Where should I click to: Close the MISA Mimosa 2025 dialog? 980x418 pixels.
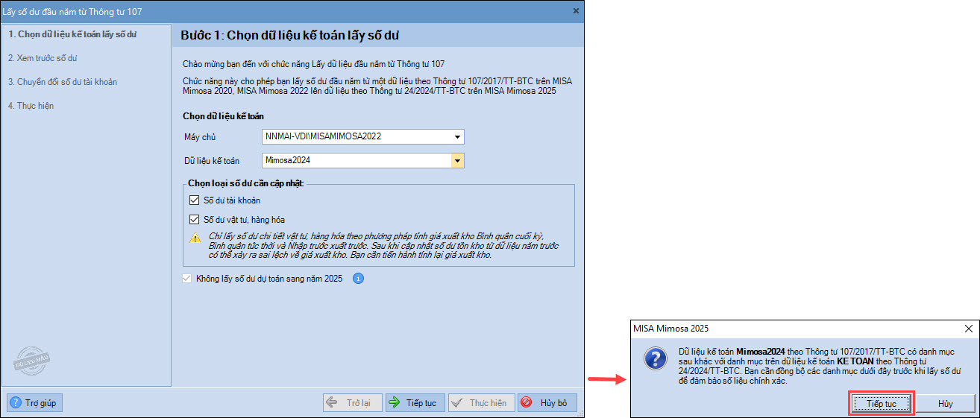tap(968, 328)
